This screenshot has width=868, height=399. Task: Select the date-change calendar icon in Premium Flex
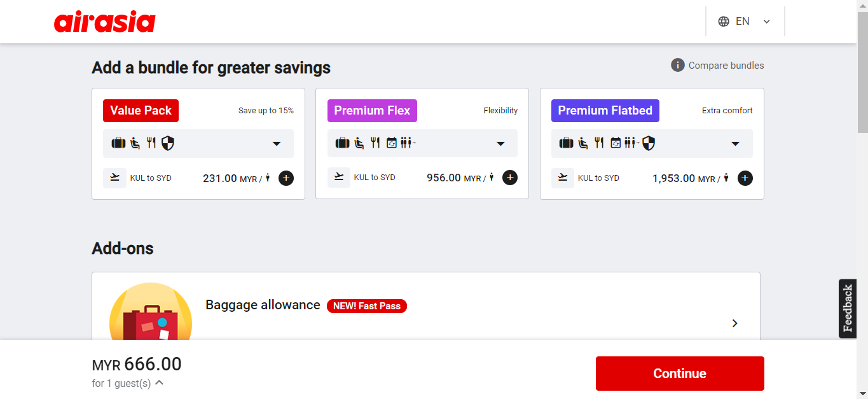tap(390, 143)
